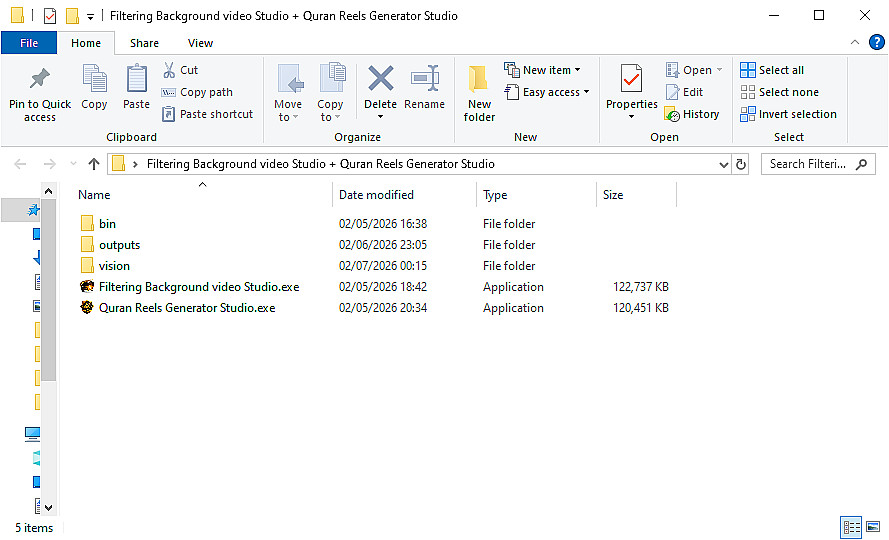Click Invert selection button
The width and height of the screenshot is (889, 540).
(788, 114)
